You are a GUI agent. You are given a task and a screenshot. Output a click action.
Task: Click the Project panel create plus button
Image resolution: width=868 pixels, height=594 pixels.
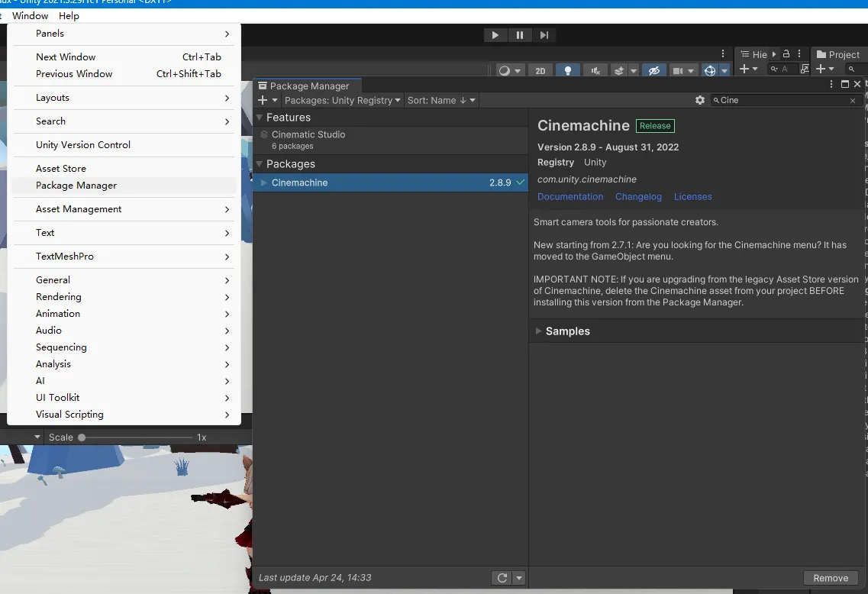click(821, 69)
